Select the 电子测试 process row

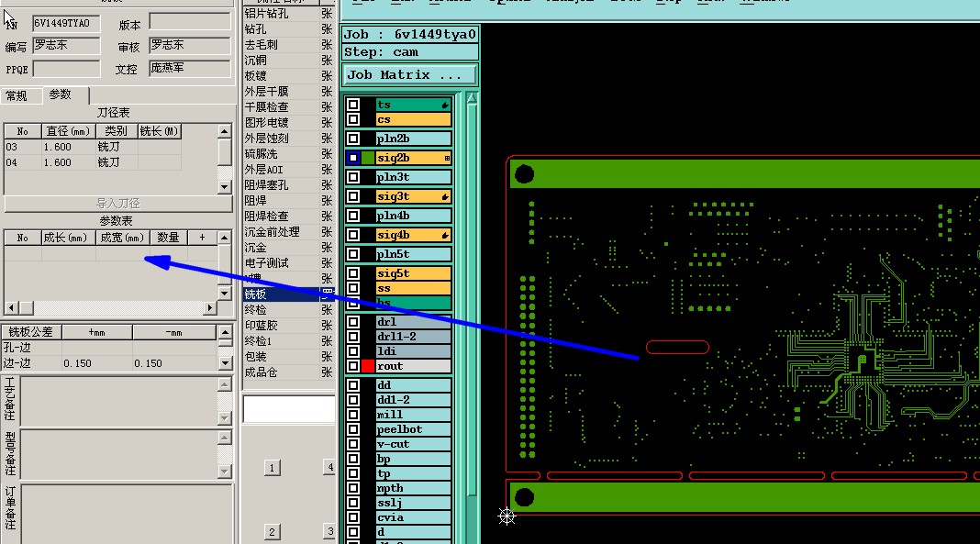pos(288,263)
